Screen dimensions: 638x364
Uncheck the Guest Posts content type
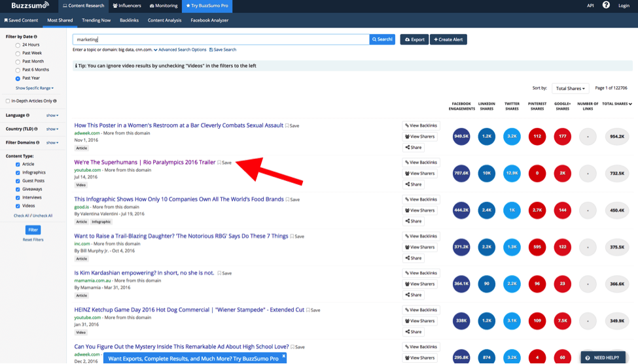point(18,181)
